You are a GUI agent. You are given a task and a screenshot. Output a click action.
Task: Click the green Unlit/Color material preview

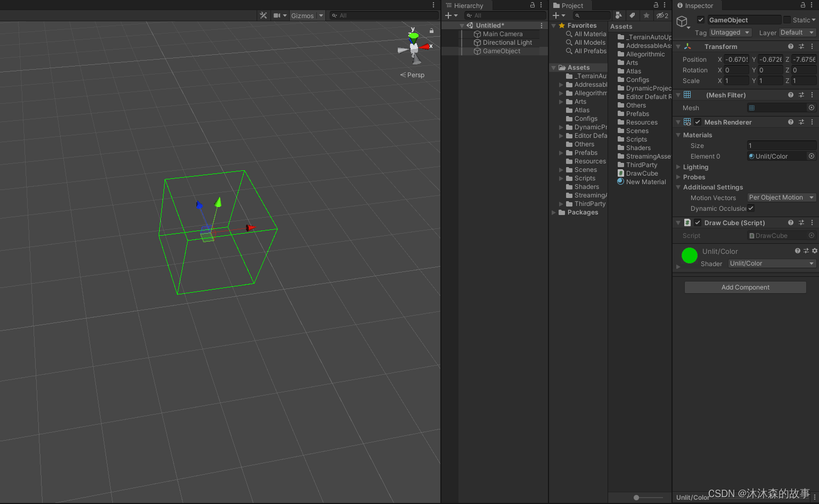690,255
